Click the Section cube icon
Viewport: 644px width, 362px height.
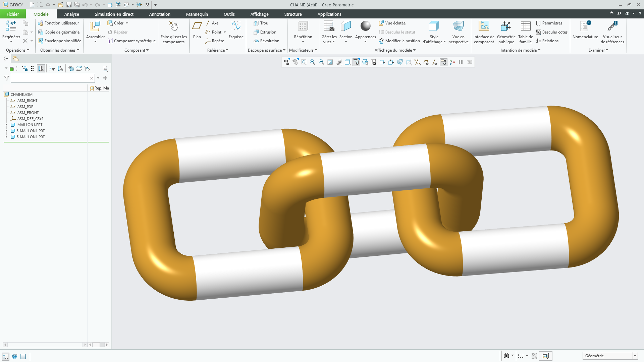346,26
